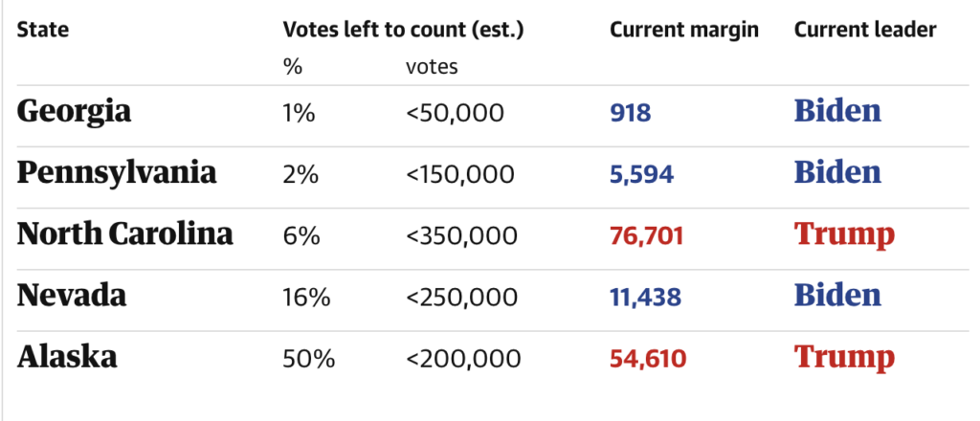Click the <350,000 votes estimate
The image size is (980, 421).
[462, 235]
